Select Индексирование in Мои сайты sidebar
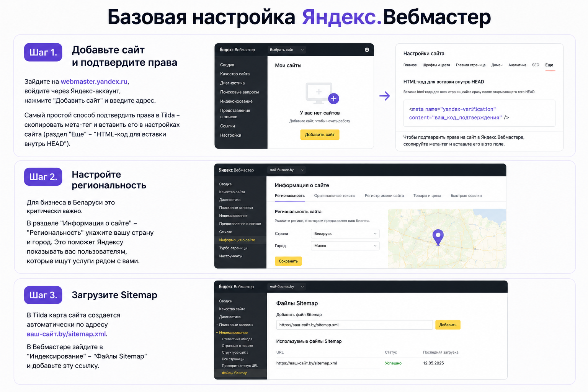 236,101
